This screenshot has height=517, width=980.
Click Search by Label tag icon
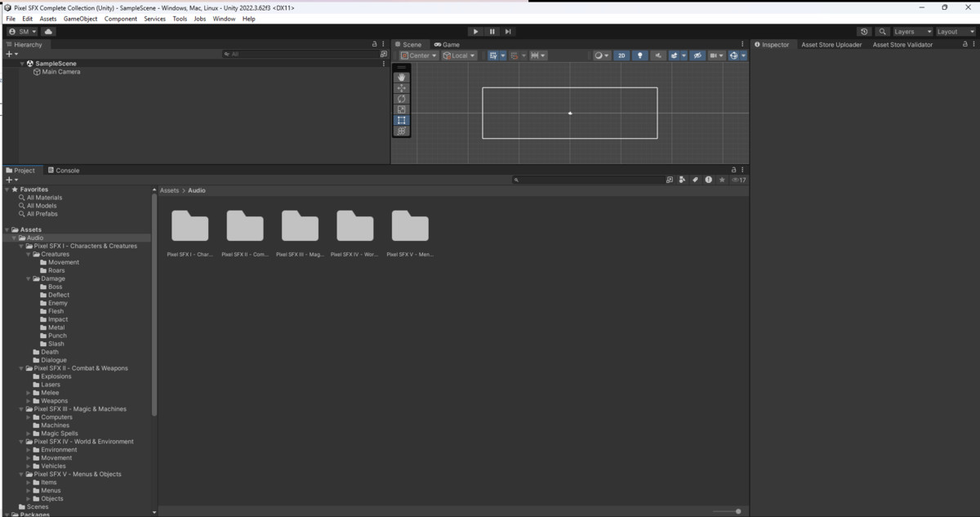coord(695,180)
